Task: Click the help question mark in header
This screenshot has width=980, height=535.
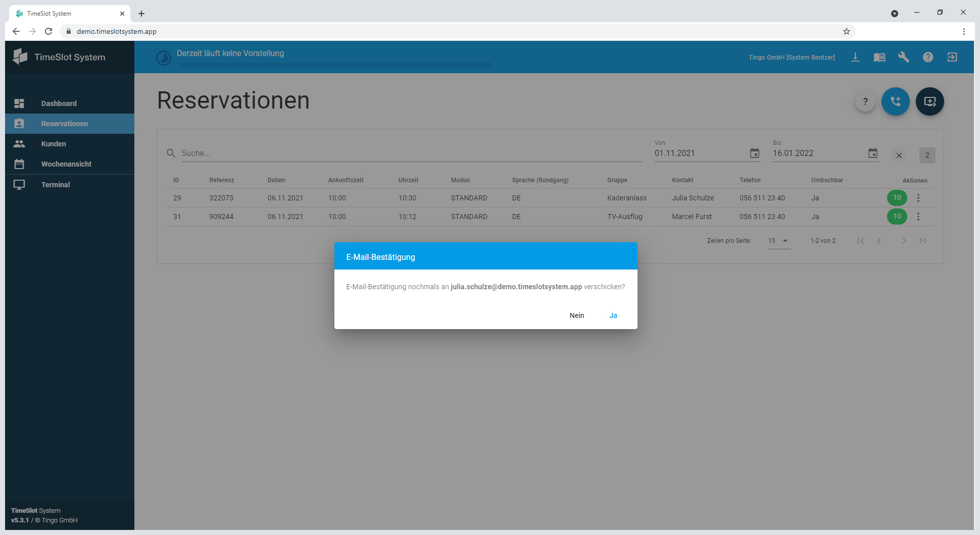Action: click(927, 57)
